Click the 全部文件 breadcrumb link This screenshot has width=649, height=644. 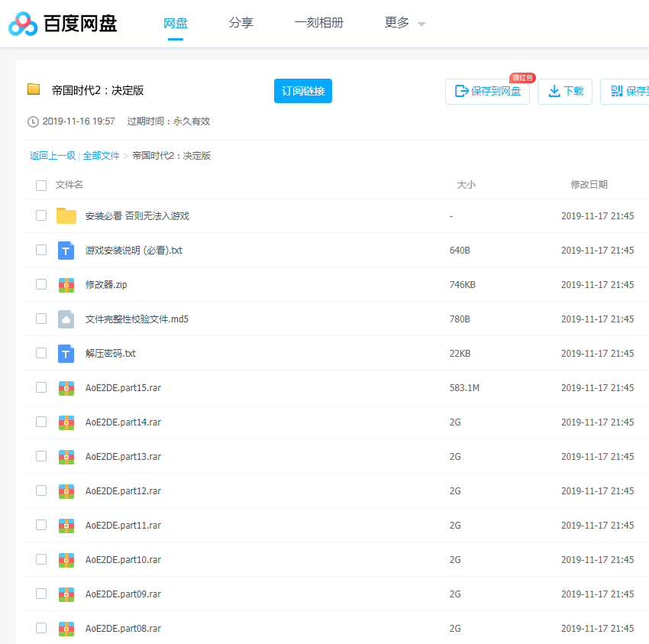tap(101, 156)
